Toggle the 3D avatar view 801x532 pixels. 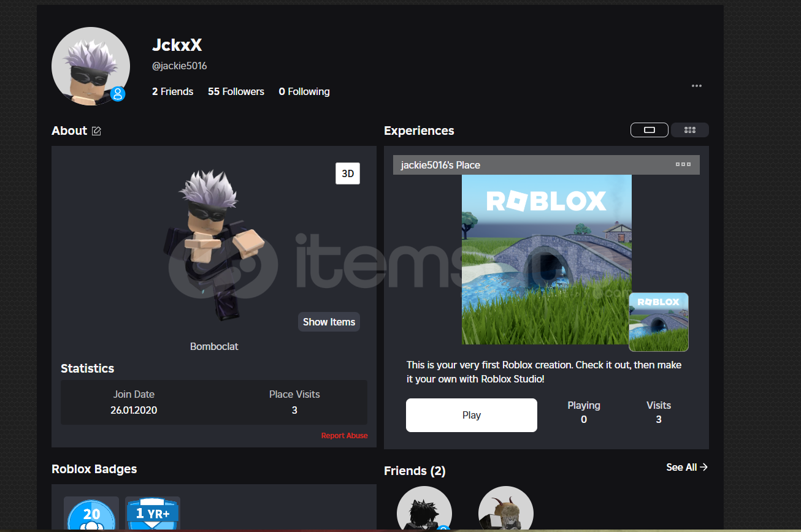click(x=348, y=173)
